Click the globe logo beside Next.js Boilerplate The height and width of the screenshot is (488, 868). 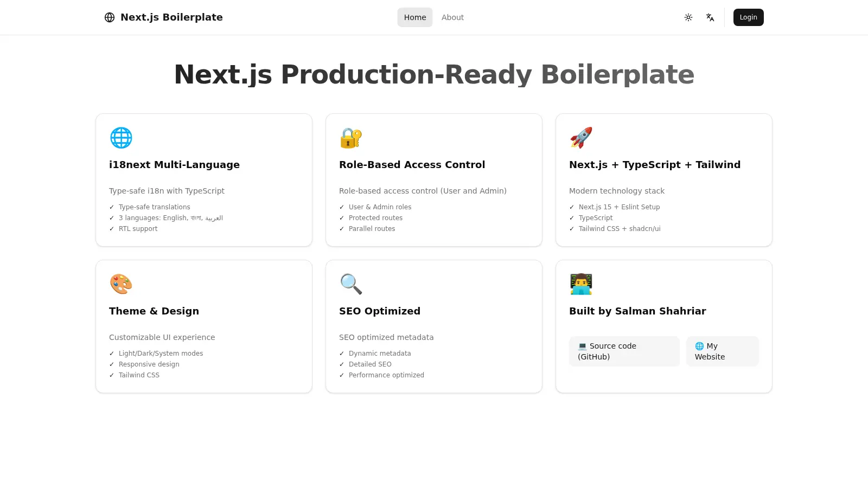coord(110,17)
